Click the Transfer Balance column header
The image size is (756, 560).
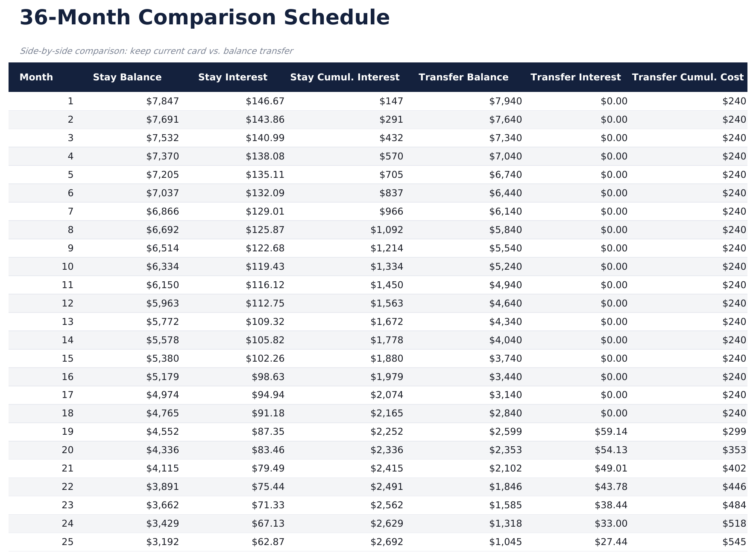click(463, 77)
